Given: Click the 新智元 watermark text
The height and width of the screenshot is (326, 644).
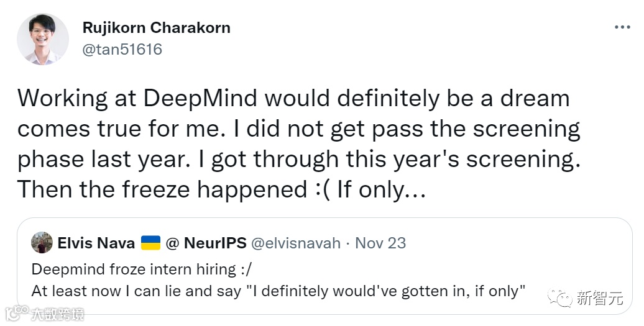Looking at the screenshot, I should coord(599,299).
